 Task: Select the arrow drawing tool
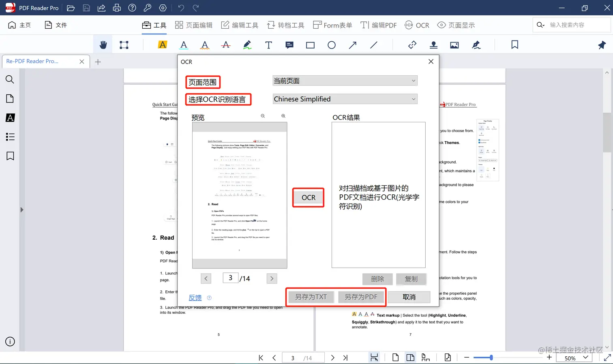click(x=353, y=45)
